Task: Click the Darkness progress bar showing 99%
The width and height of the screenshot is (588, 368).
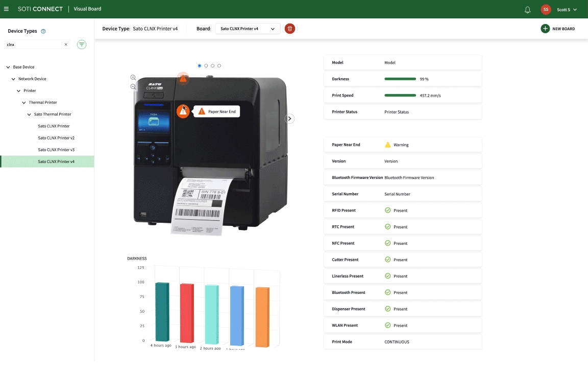Action: click(400, 79)
